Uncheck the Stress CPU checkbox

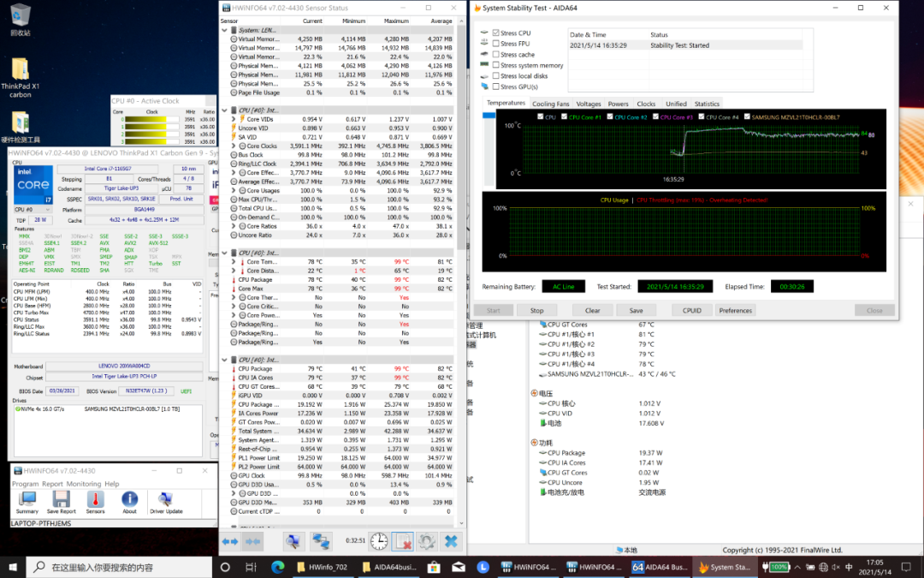(x=495, y=33)
